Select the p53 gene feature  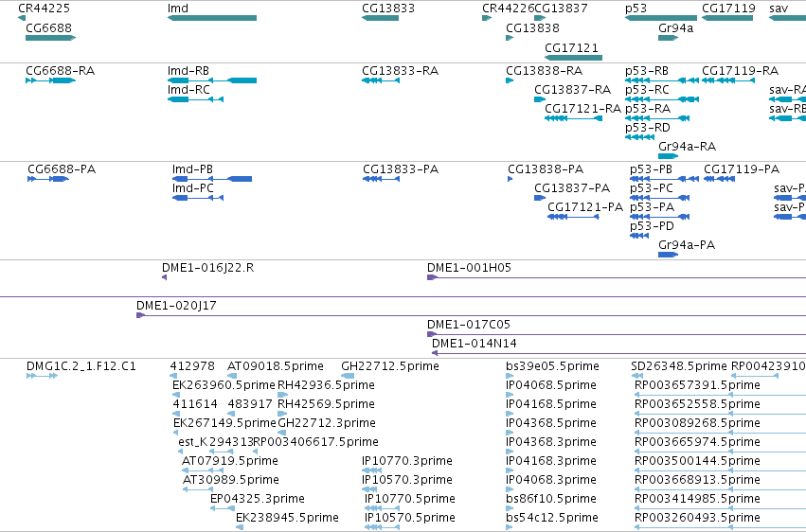tap(661, 18)
